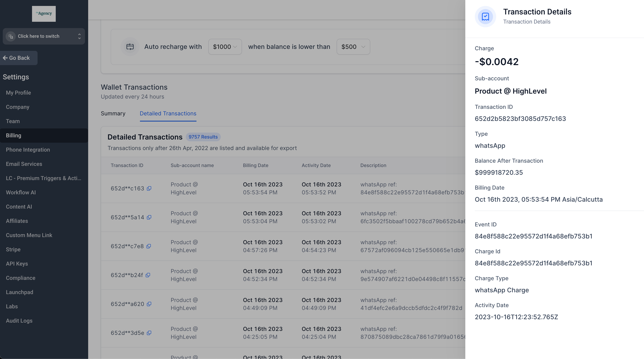Click the Billing Date column header
The width and height of the screenshot is (644, 359).
click(x=256, y=165)
